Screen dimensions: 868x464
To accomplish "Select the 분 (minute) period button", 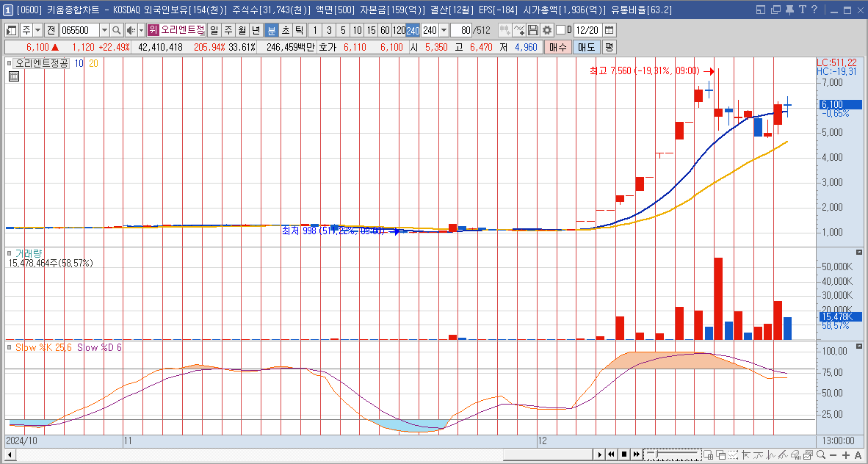I will pyautogui.click(x=271, y=30).
